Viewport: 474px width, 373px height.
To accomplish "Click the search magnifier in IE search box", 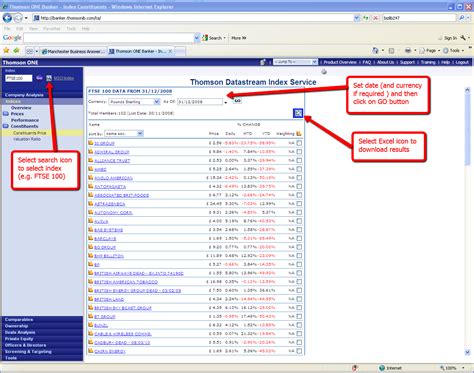I will (x=461, y=18).
